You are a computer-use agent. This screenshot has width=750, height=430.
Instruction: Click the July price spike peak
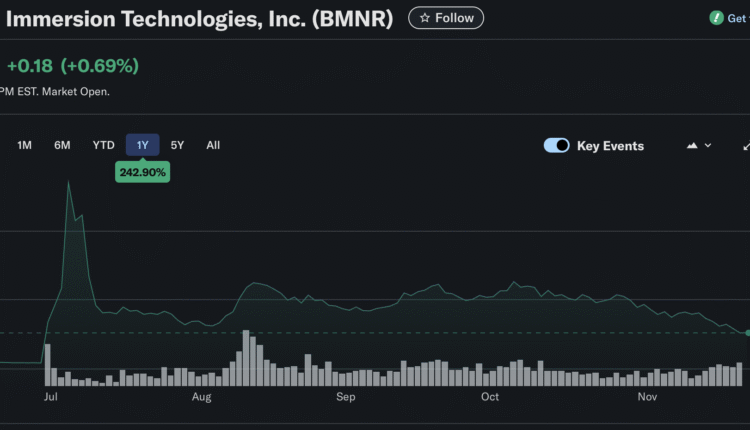coord(68,182)
